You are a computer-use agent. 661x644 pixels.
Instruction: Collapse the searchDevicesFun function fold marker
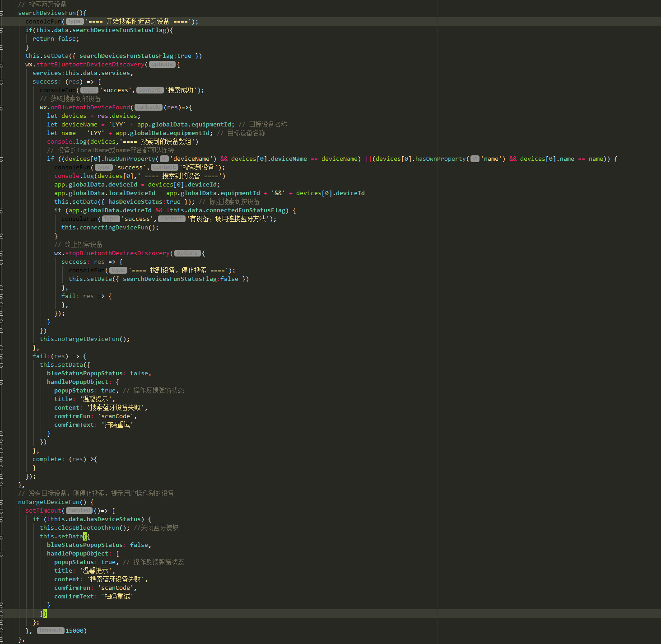(x=1, y=13)
